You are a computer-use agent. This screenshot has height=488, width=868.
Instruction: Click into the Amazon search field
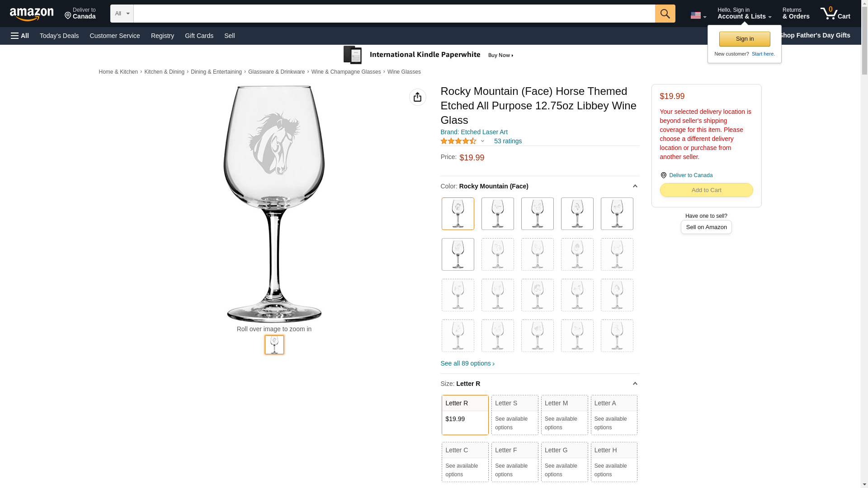pyautogui.click(x=394, y=14)
